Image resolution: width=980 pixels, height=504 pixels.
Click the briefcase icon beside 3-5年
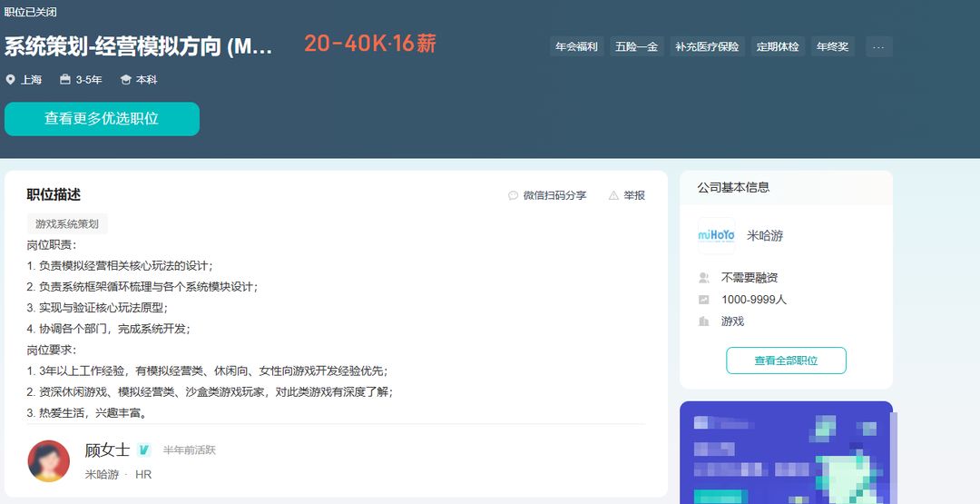pos(65,79)
